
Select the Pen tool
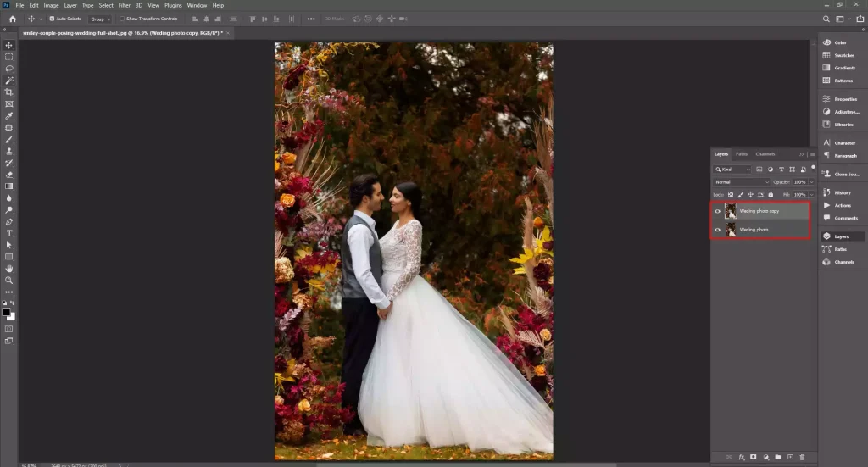click(8, 222)
